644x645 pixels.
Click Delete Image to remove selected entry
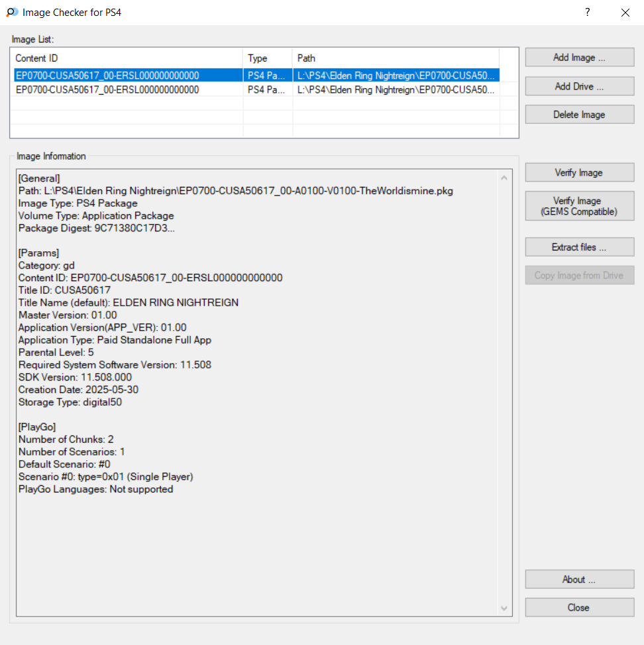[579, 115]
